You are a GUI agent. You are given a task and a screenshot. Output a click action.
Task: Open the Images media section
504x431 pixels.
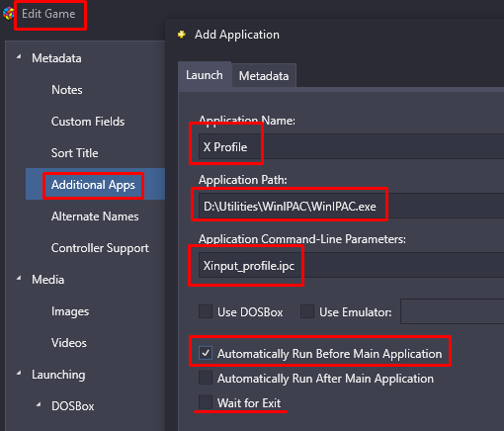click(x=70, y=311)
